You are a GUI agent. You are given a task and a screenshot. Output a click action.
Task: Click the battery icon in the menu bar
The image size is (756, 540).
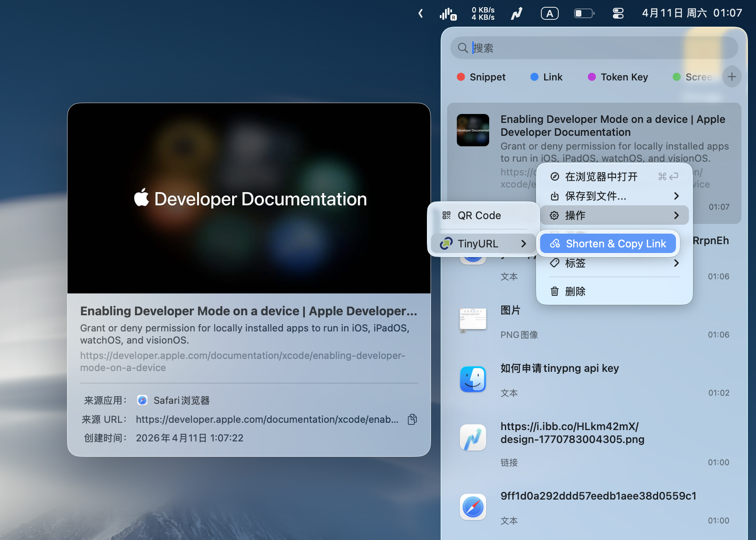coord(583,13)
